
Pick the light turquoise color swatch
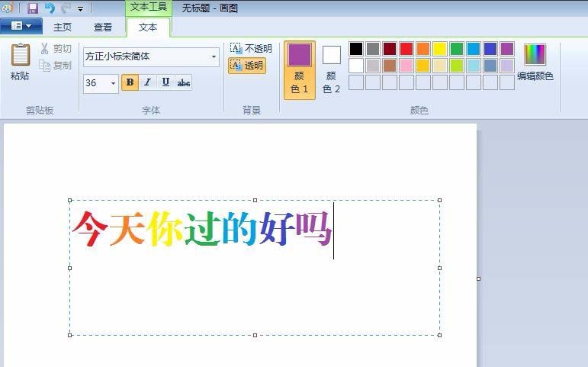[474, 66]
